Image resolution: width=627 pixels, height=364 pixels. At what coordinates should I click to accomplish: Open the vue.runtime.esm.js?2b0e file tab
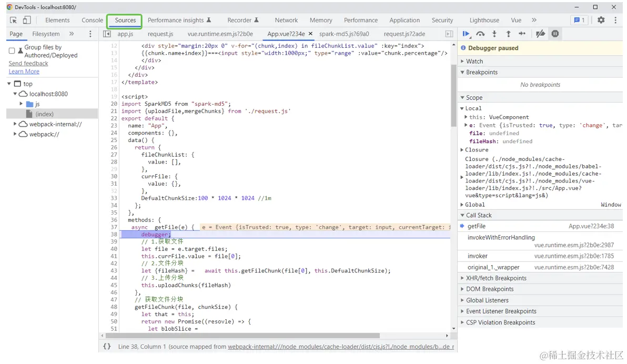click(220, 34)
